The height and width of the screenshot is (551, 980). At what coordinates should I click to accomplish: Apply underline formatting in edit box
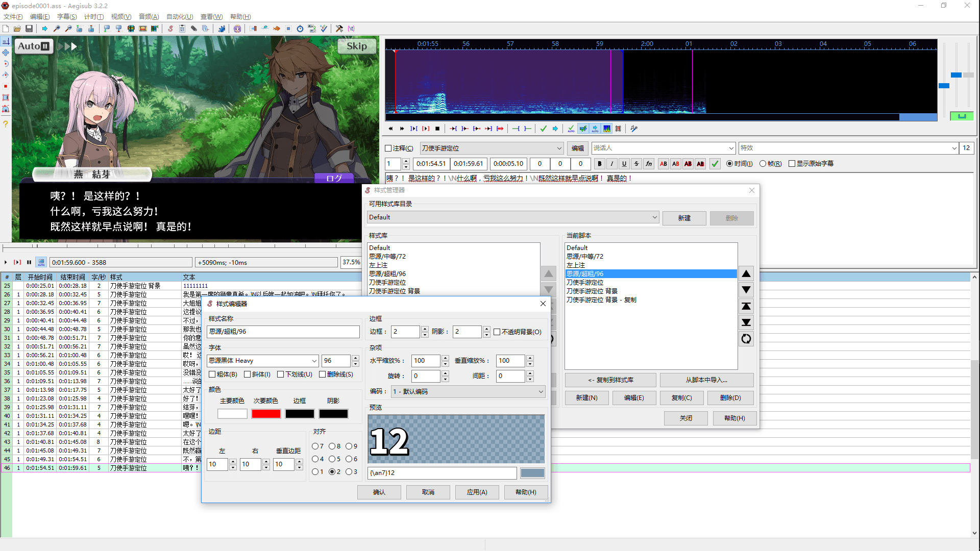pos(624,164)
